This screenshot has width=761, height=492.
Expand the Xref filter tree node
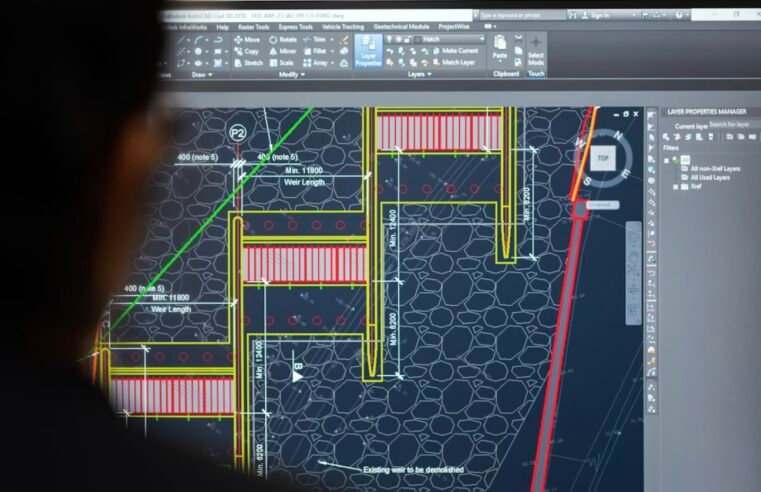[675, 187]
